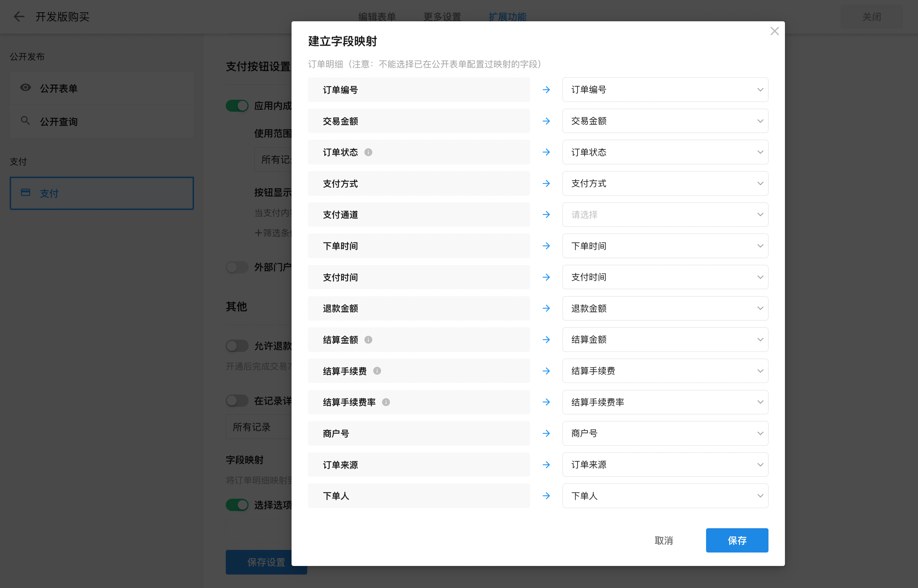Click info icon next to 结算手续费率
This screenshot has width=918, height=588.
pyautogui.click(x=386, y=402)
